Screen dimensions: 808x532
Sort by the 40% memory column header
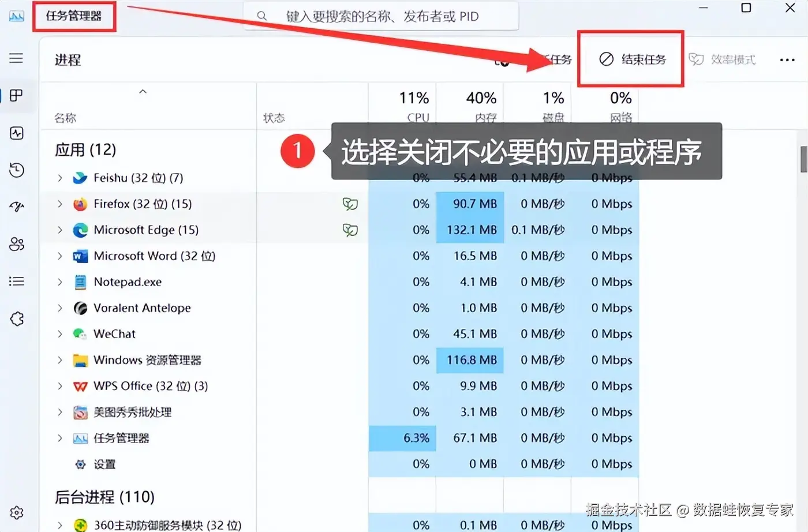click(470, 106)
